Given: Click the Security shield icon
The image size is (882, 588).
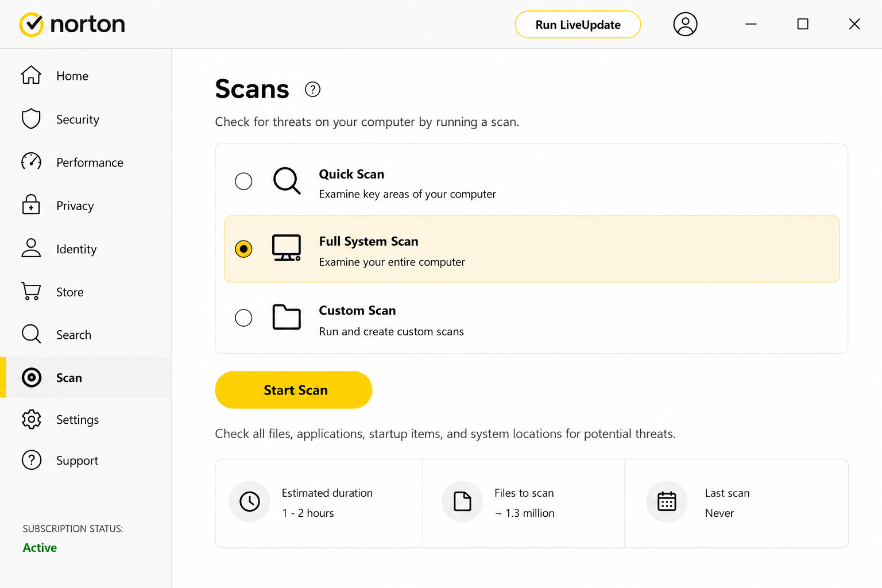Looking at the screenshot, I should point(31,119).
